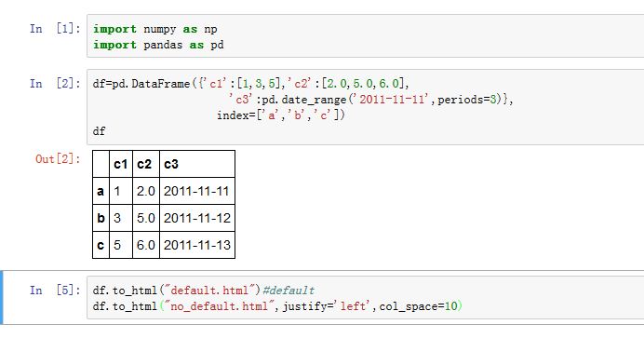Click the c1 value 3 in row b
This screenshot has height=338, width=644.
tap(121, 218)
